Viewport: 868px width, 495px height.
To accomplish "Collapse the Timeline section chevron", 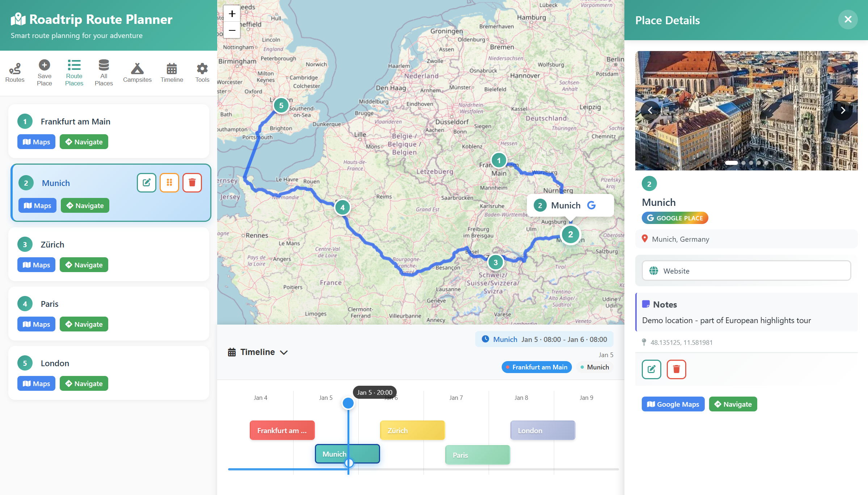I will point(284,352).
